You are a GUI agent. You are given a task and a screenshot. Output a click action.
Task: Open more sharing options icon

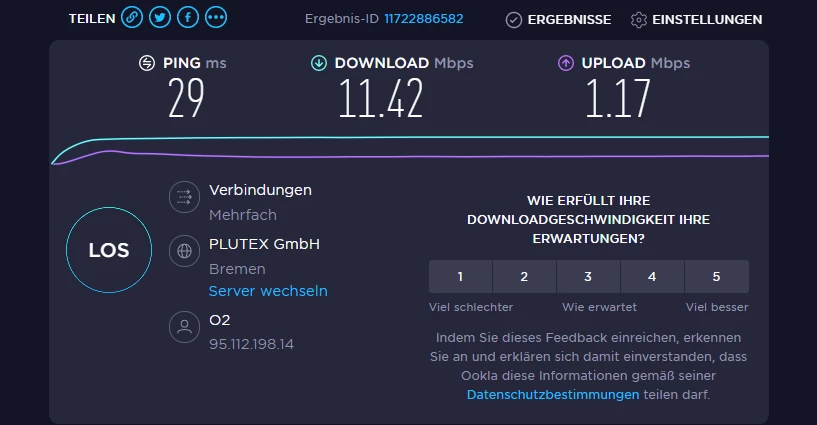[x=216, y=18]
